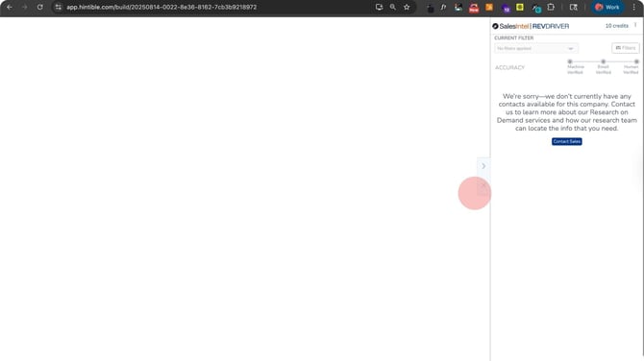Click the Filters button
The image size is (644, 361).
[x=626, y=48]
